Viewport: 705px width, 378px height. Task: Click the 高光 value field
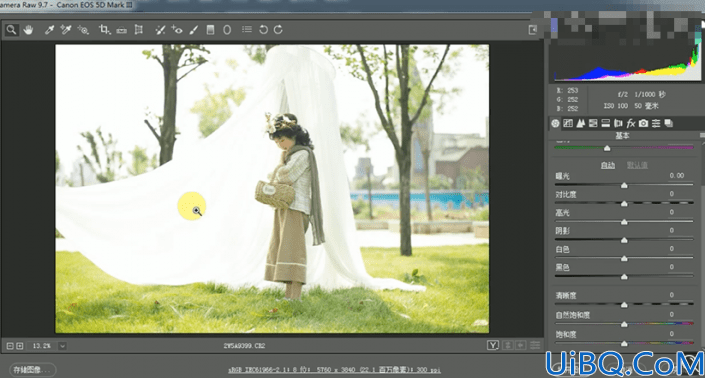(x=672, y=212)
